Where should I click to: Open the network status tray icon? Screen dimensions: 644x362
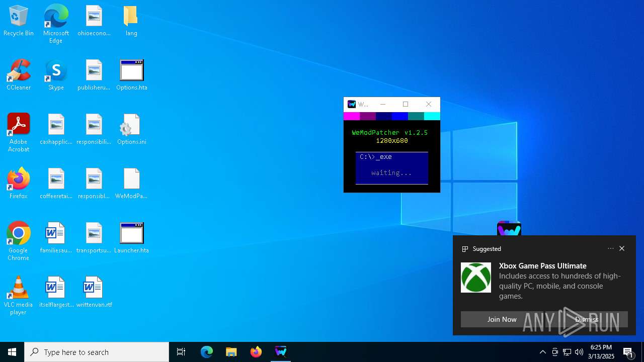pos(567,352)
